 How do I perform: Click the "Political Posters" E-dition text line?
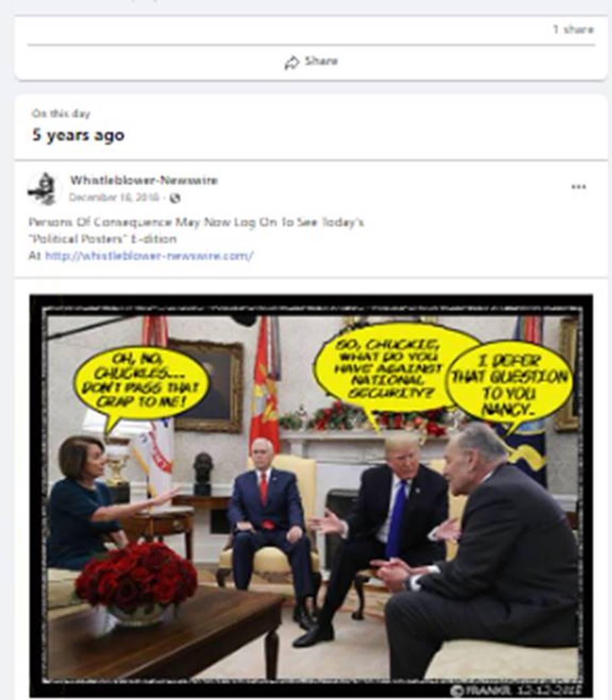click(x=102, y=239)
